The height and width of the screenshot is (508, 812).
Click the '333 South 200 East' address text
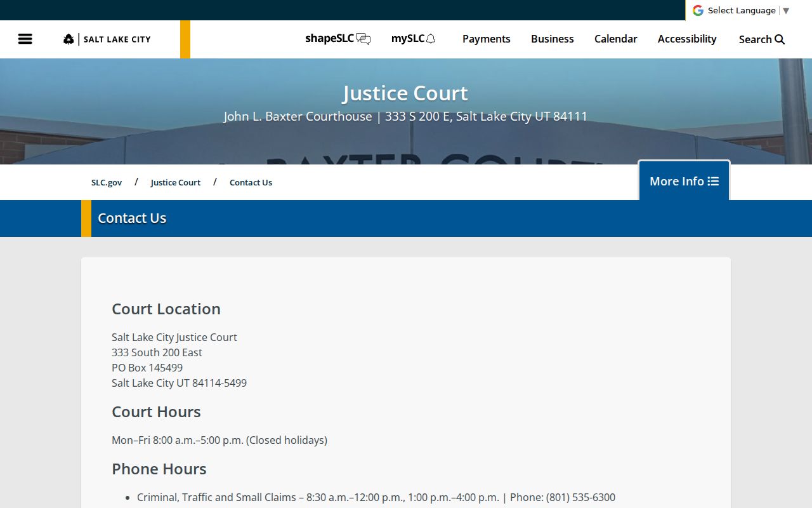pyautogui.click(x=157, y=352)
